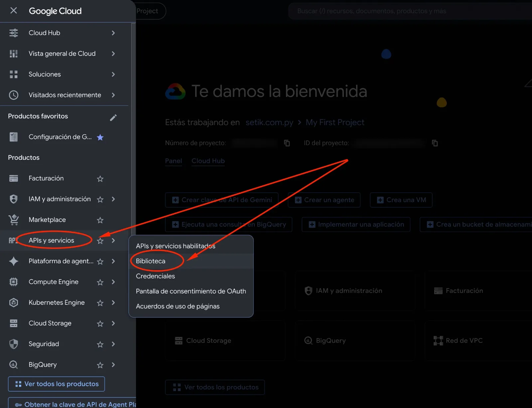
Task: Click the Vista general de Cloud icon
Action: (14, 54)
